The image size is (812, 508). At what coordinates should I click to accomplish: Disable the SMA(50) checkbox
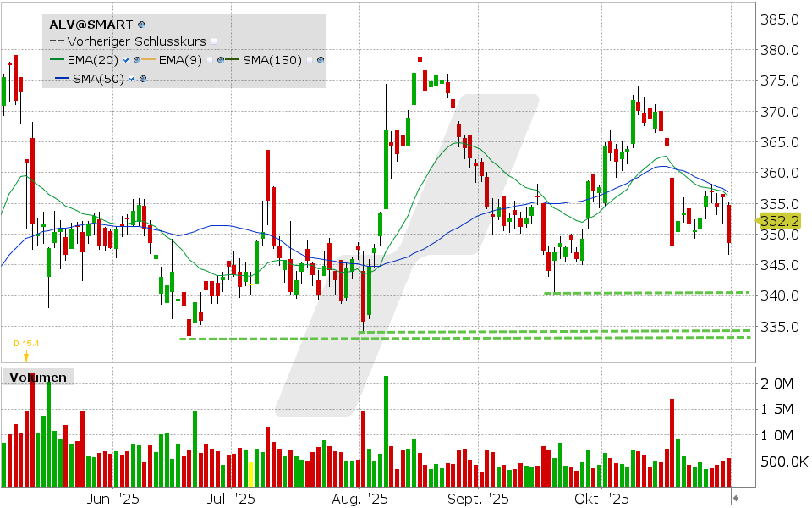pyautogui.click(x=131, y=77)
